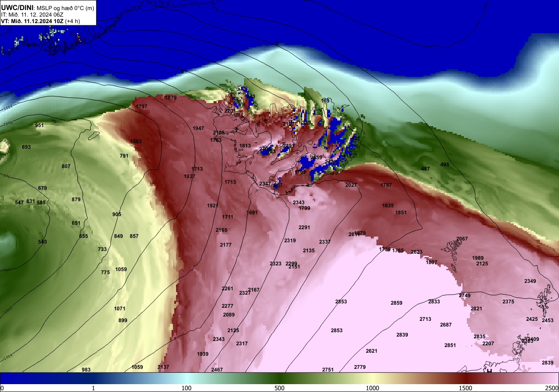Click the dark green part of the color scale
This screenshot has width=559, height=392.
coord(279,378)
